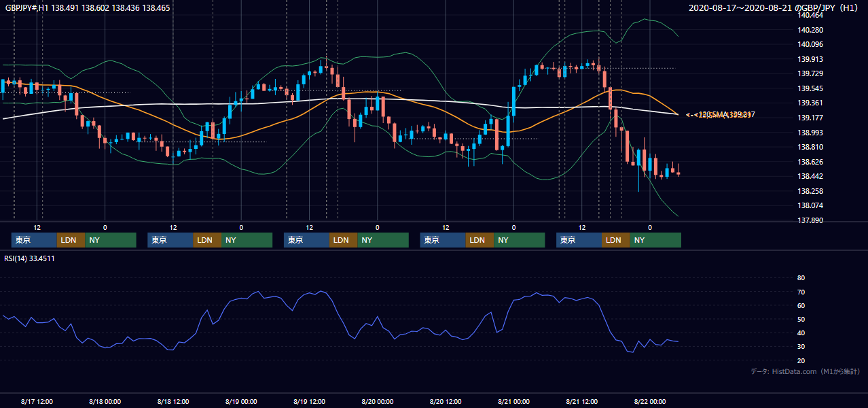Select price level 139.361 on the axis
This screenshot has width=868, height=408.
pos(811,103)
